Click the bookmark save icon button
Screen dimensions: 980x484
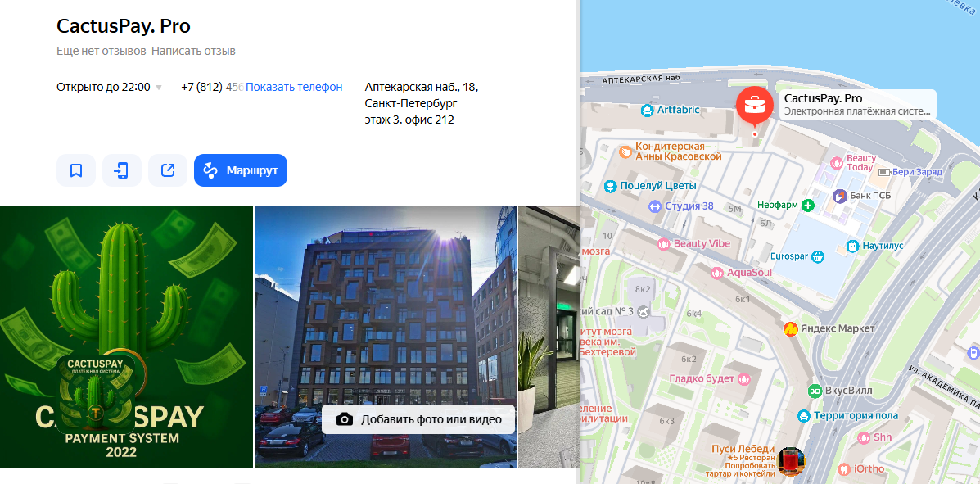coord(76,170)
